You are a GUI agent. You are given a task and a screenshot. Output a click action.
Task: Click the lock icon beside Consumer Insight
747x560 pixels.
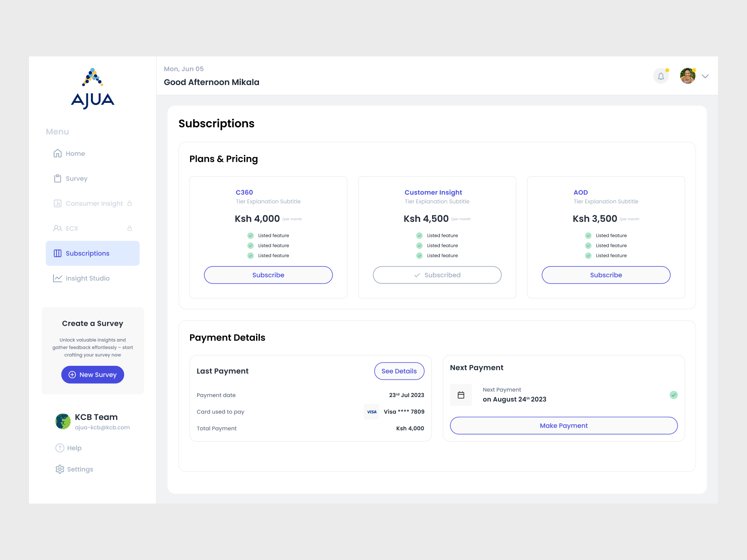[x=129, y=203]
